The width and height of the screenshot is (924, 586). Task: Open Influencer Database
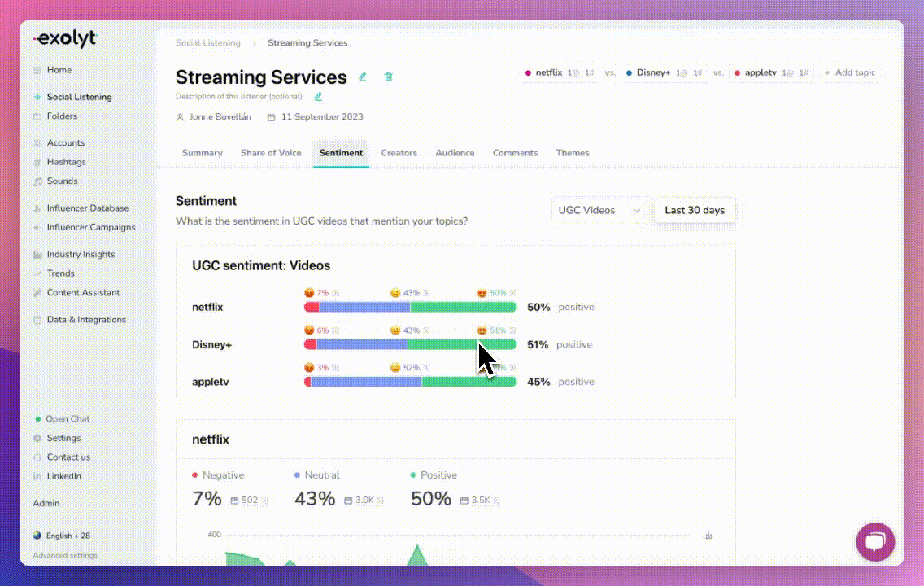click(87, 208)
